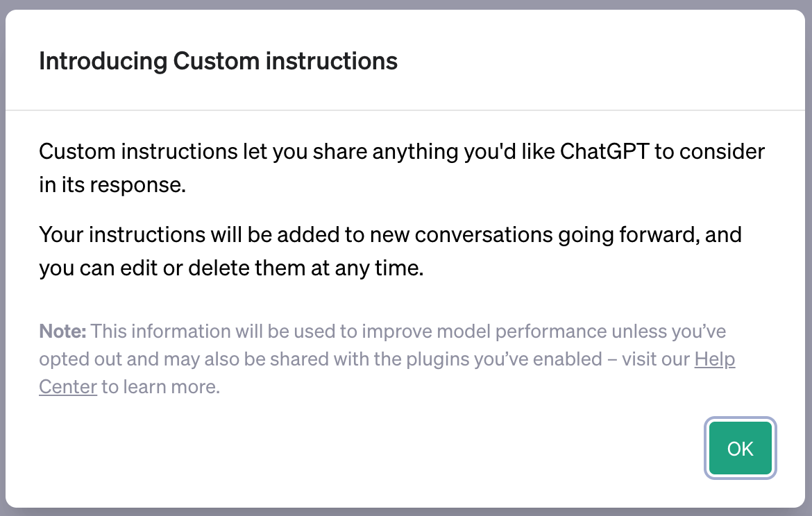Viewport: 812px width, 516px height.
Task: Click the word "Introducing" in the dialog title
Action: coord(103,61)
